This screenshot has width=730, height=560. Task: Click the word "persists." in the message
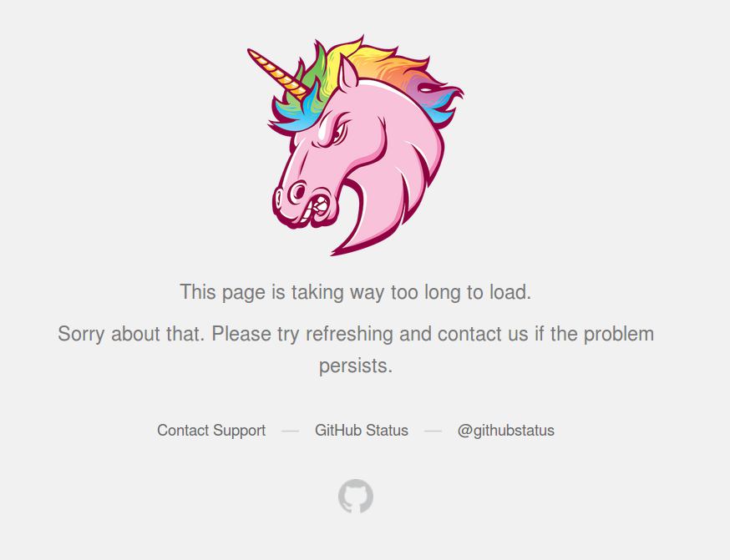[x=356, y=366]
